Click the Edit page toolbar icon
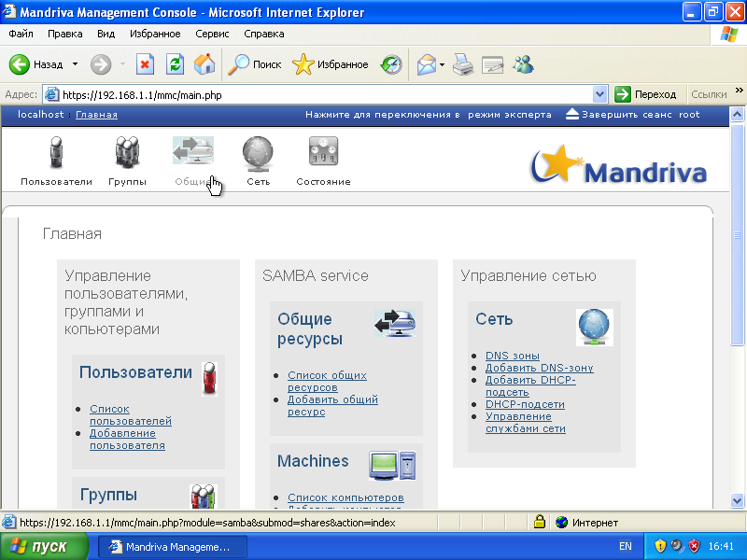The width and height of the screenshot is (747, 560). coord(493,64)
